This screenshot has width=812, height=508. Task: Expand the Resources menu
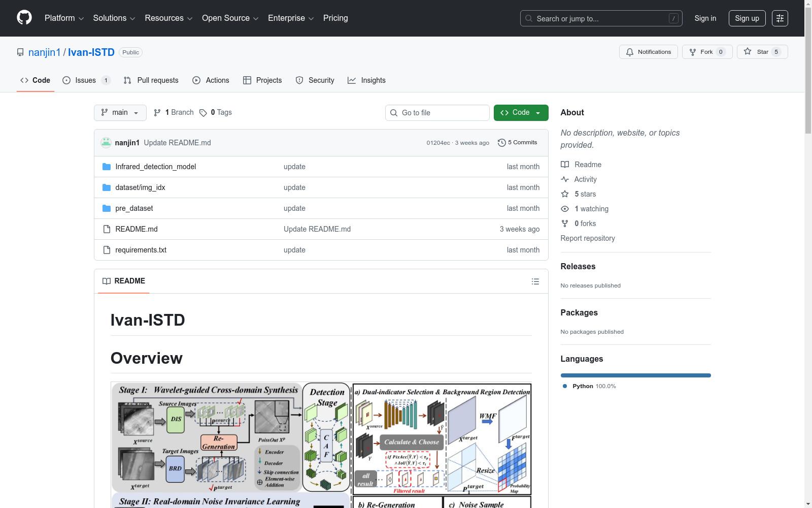click(x=168, y=18)
